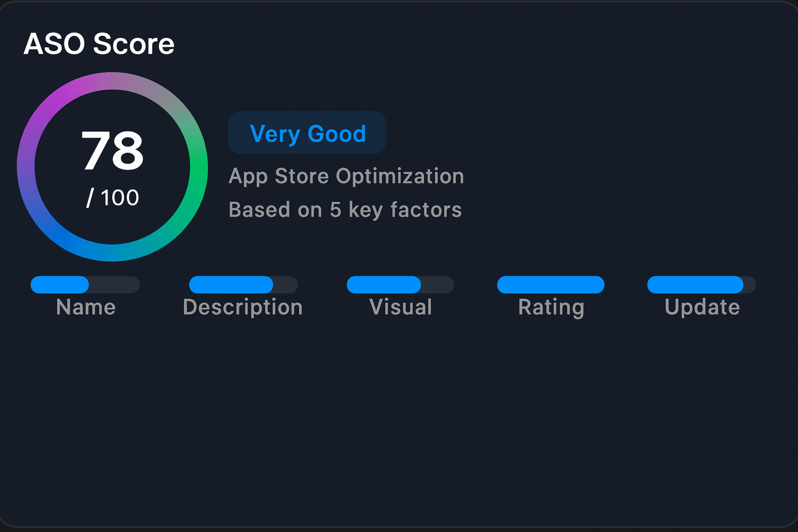The image size is (798, 532).
Task: Click the "/ 100" text in the ring
Action: coord(113,198)
